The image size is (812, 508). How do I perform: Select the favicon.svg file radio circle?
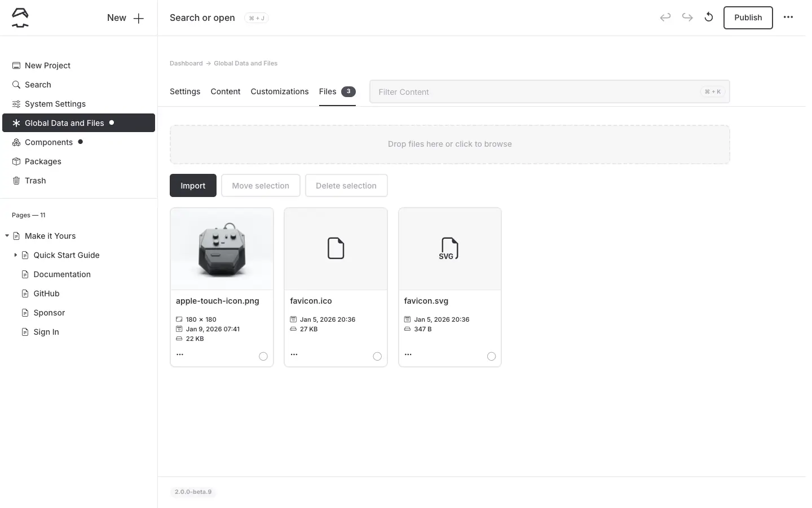[x=491, y=356]
